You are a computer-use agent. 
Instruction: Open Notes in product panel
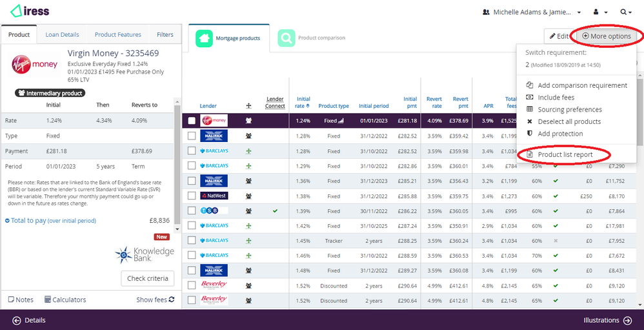pyautogui.click(x=21, y=300)
